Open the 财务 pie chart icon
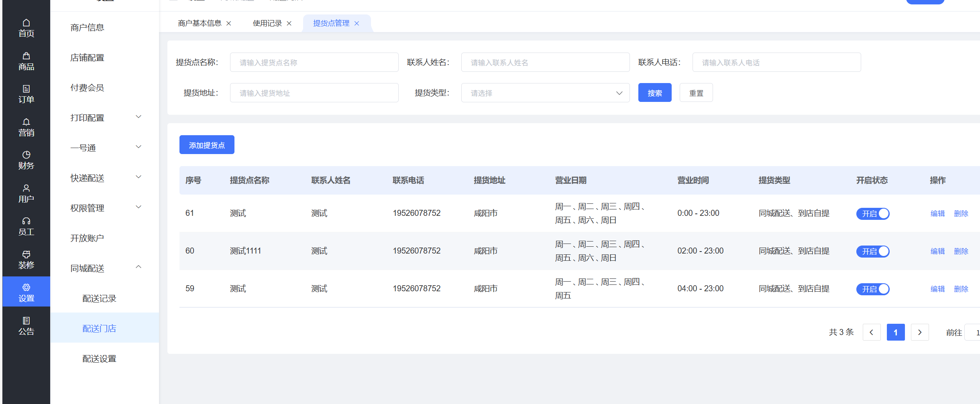 click(26, 155)
